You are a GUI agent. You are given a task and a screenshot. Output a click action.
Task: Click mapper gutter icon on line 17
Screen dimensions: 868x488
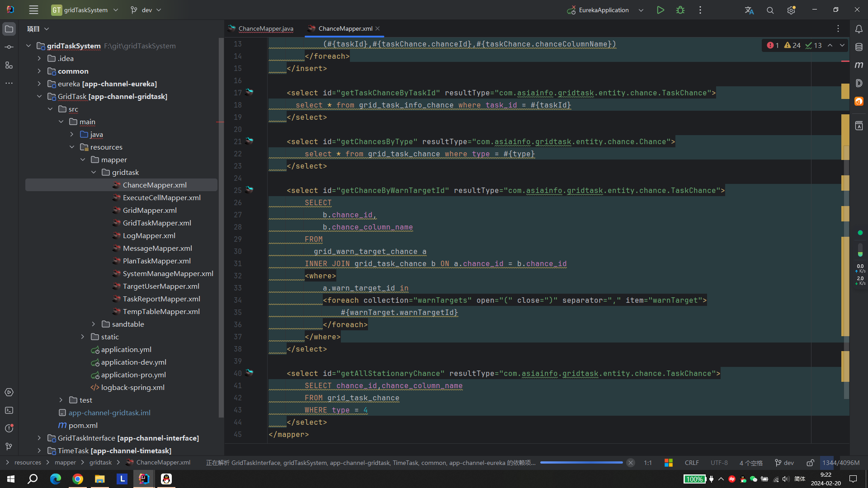click(249, 92)
